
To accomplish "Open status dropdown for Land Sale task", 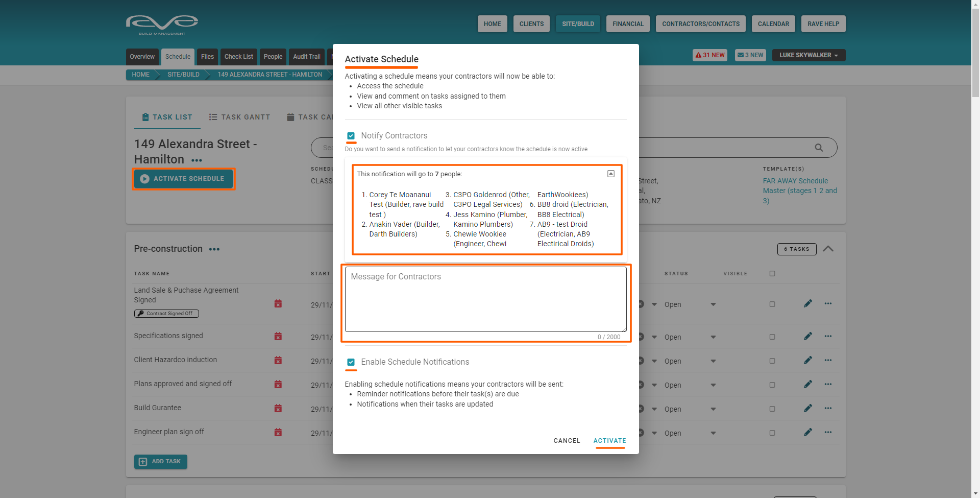I will pos(713,304).
